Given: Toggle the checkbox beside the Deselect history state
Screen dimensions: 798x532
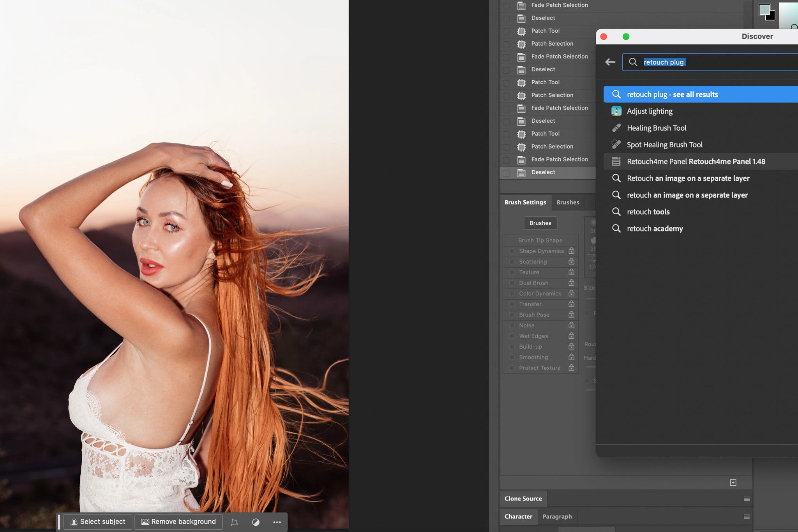Looking at the screenshot, I should tap(506, 172).
